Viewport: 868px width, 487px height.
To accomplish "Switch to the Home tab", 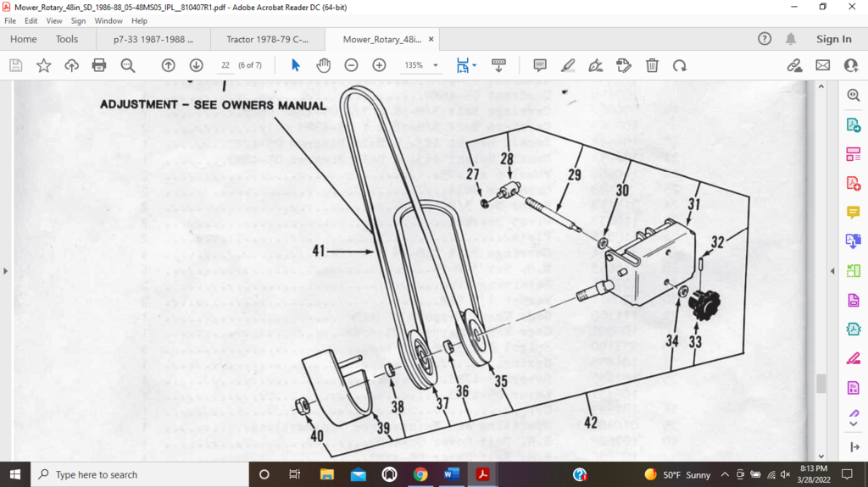I will [23, 39].
